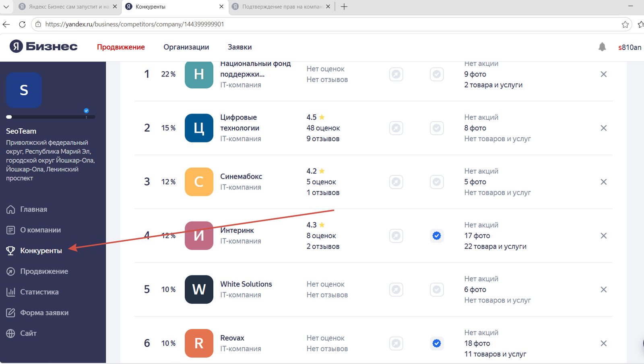Open the Интеринк company name

coord(237,230)
